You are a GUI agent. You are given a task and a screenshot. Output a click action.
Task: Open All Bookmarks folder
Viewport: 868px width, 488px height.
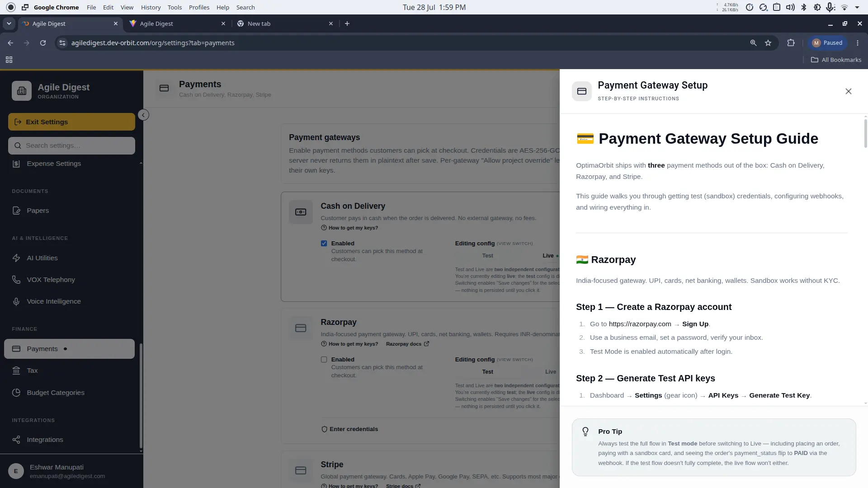pyautogui.click(x=836, y=60)
